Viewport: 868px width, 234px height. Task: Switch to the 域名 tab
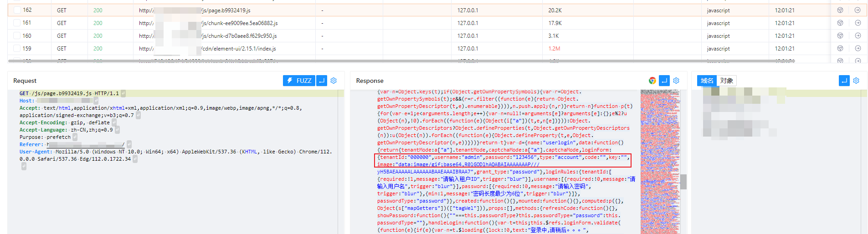(x=707, y=81)
